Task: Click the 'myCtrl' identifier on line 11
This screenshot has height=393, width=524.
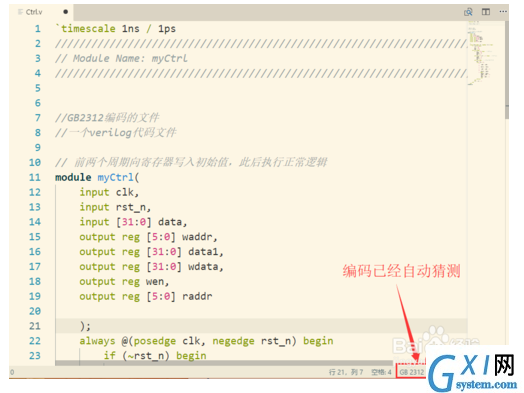Action: [115, 177]
